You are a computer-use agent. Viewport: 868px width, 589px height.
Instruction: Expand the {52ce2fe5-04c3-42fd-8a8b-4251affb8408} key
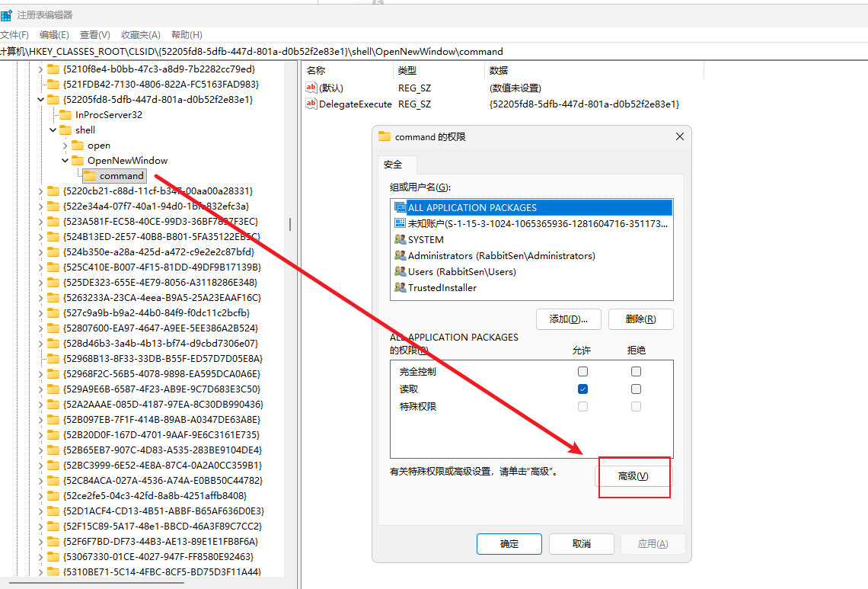40,496
